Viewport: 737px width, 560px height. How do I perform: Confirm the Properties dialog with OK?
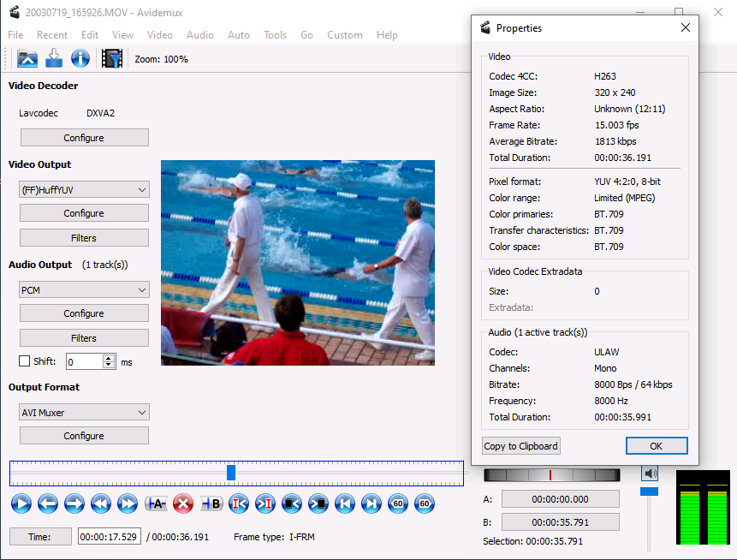[x=656, y=446]
